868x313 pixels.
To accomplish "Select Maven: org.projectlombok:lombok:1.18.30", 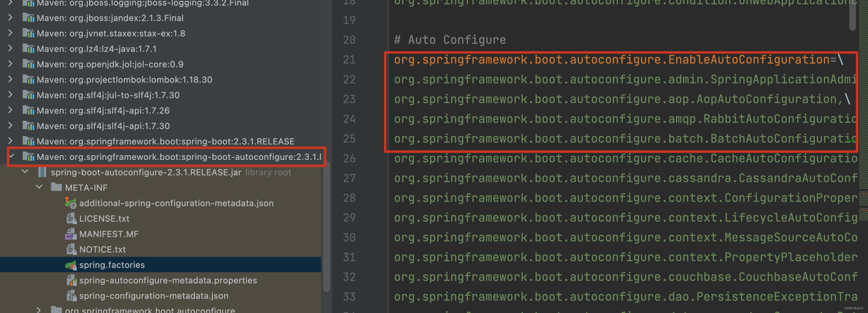I will click(124, 80).
